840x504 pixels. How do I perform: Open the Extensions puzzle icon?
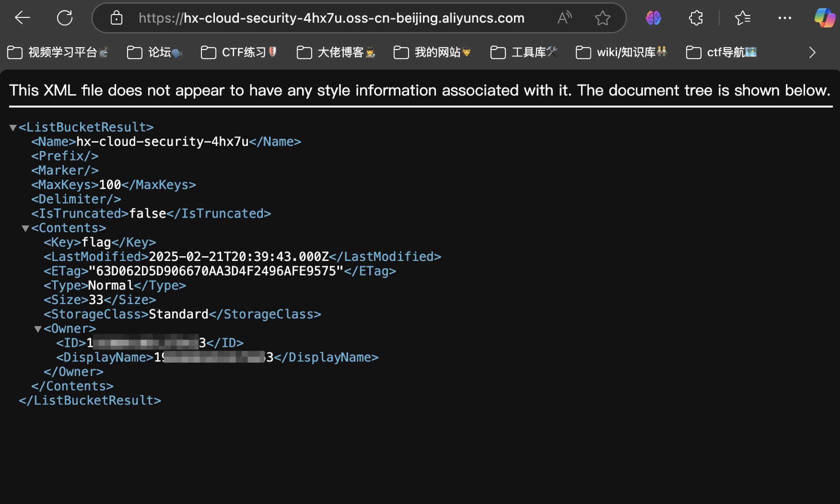coord(695,18)
